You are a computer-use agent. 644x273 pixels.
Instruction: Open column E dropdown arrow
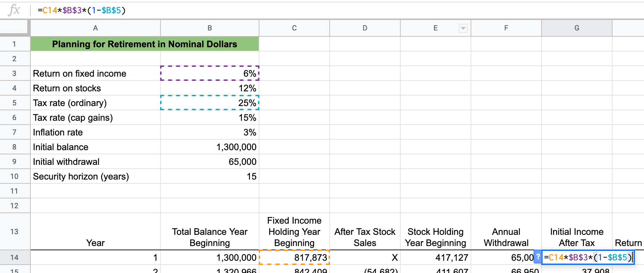(463, 28)
